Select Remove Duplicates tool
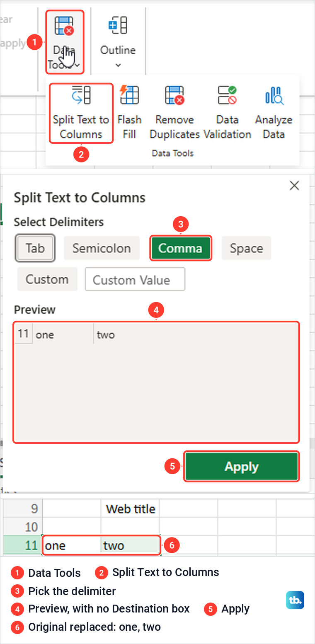This screenshot has width=315, height=644. 174,113
